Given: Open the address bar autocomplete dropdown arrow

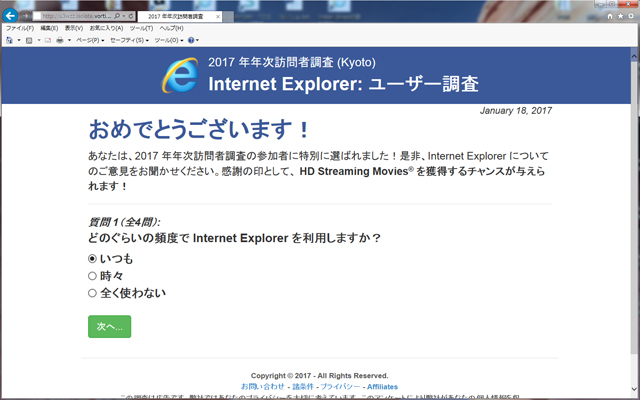Looking at the screenshot, I should coord(124,16).
